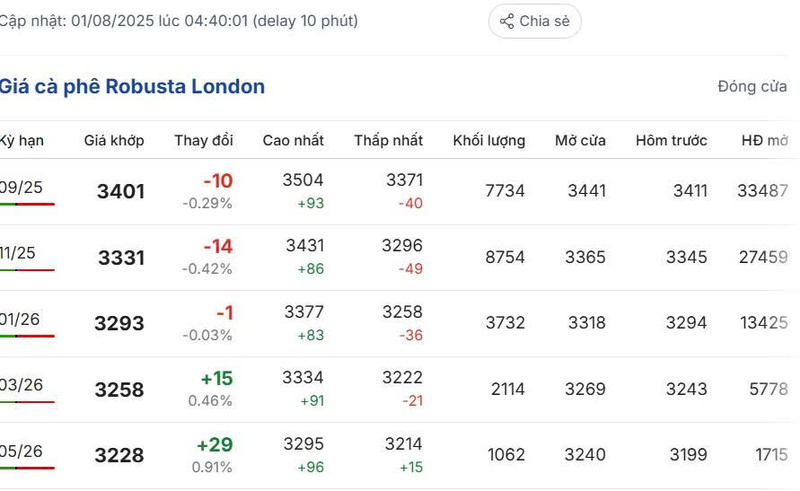The width and height of the screenshot is (800, 491).
Task: Click the 3228 matched price value
Action: (119, 455)
